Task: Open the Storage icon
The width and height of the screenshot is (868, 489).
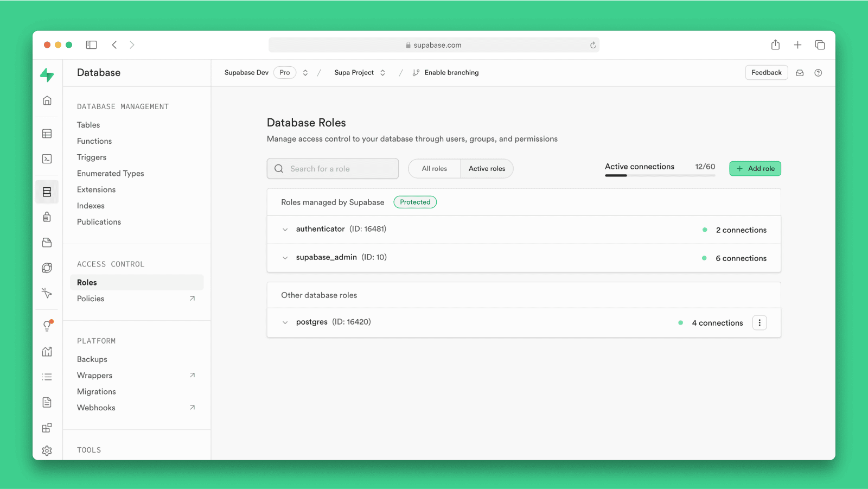Action: pyautogui.click(x=47, y=243)
